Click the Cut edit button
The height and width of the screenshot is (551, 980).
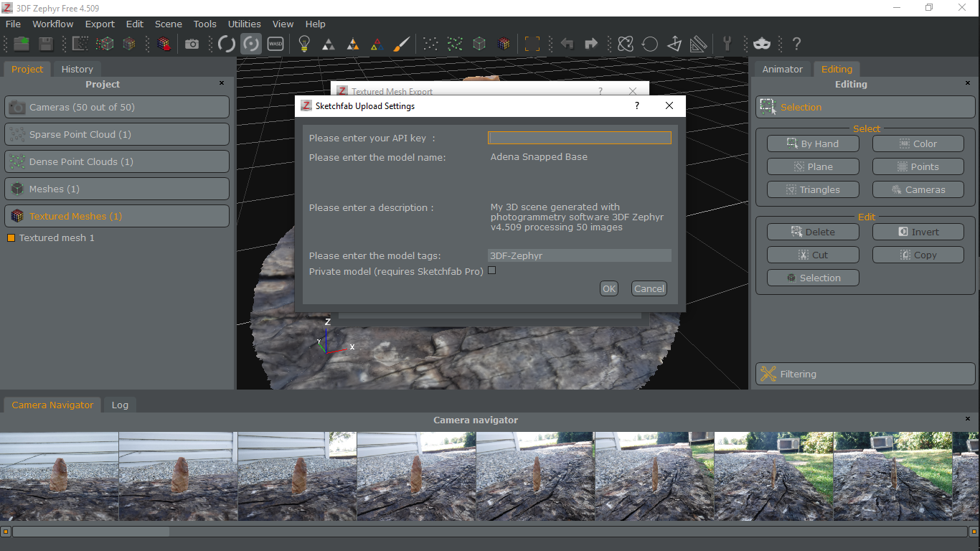pos(813,255)
